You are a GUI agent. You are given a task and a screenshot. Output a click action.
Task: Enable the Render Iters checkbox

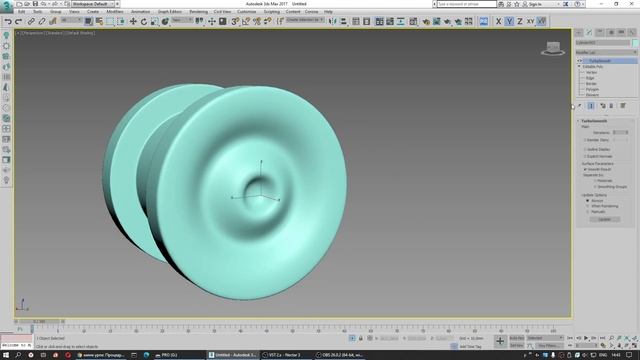point(585,140)
